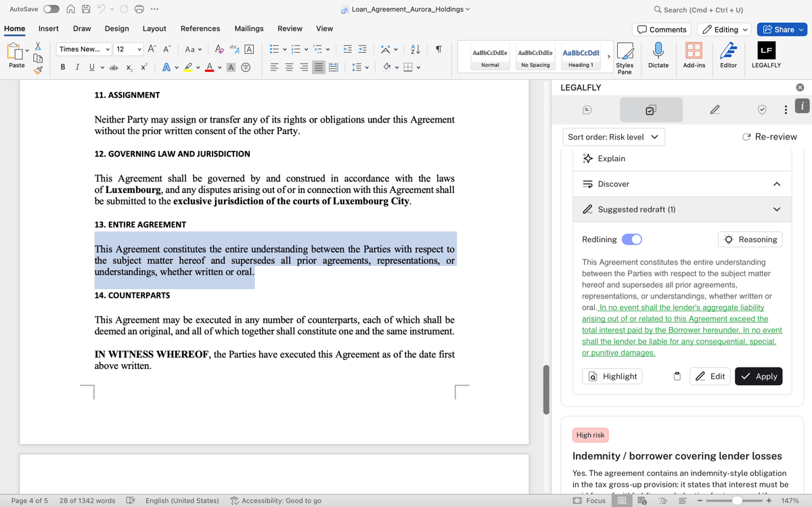The height and width of the screenshot is (507, 812).
Task: Open the Mailings tab
Action: (x=249, y=28)
